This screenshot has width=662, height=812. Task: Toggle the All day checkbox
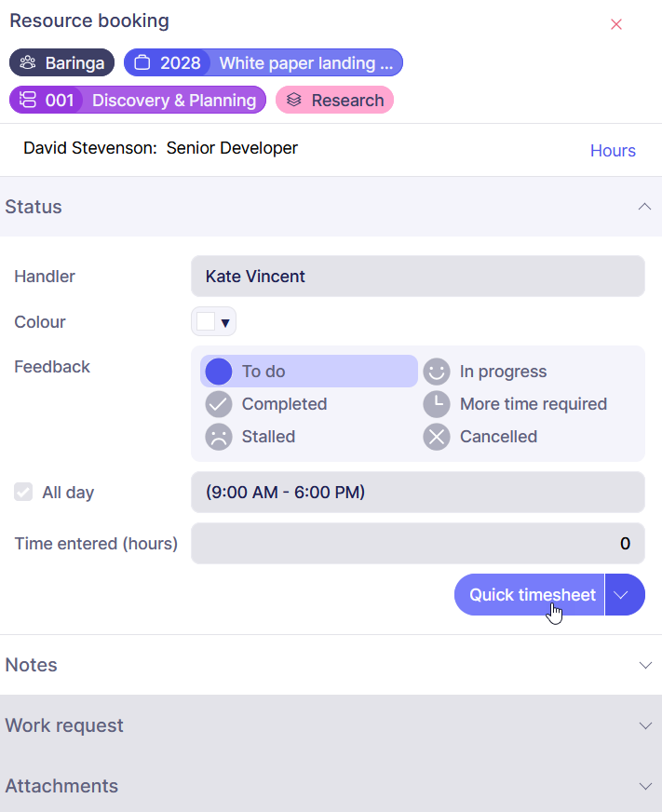(23, 493)
